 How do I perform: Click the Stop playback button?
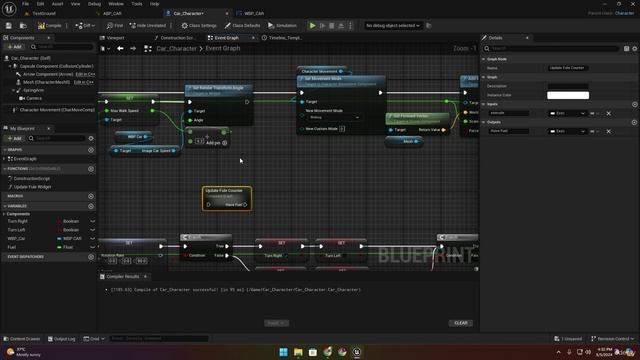point(331,26)
